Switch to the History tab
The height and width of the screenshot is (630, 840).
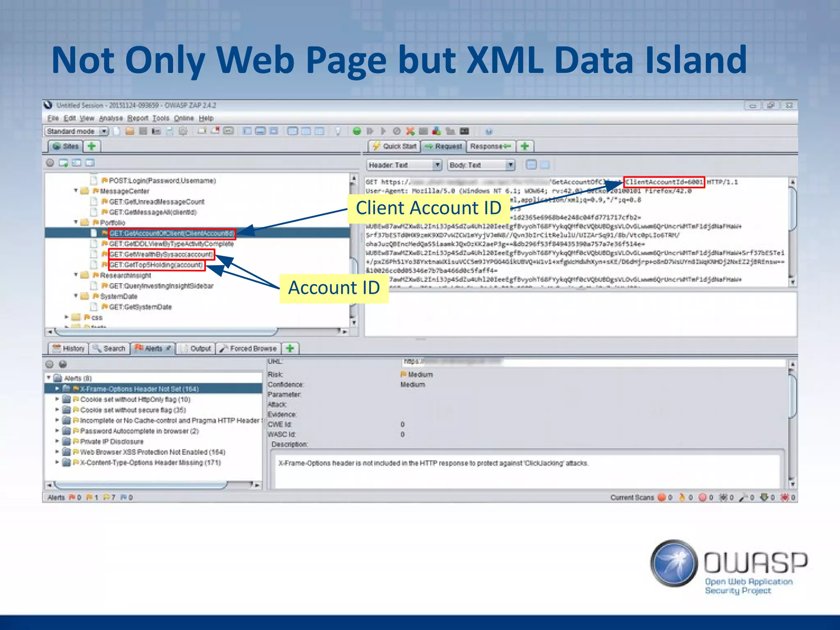point(68,348)
